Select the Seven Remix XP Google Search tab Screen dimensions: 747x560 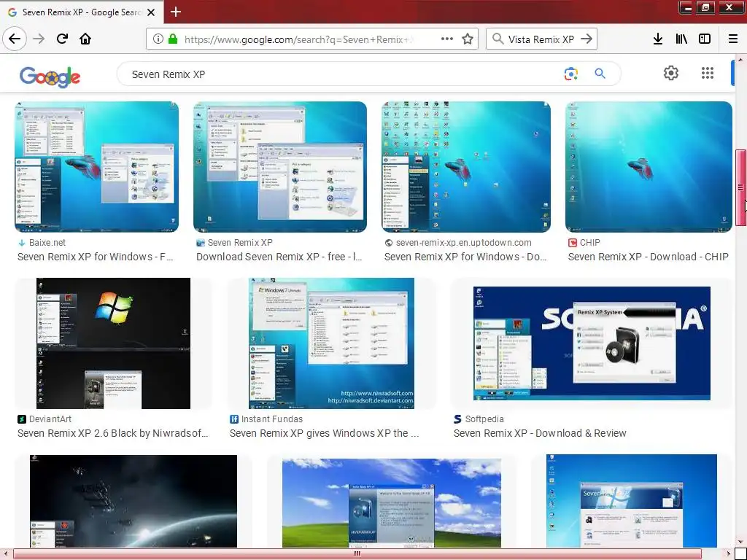(82, 12)
